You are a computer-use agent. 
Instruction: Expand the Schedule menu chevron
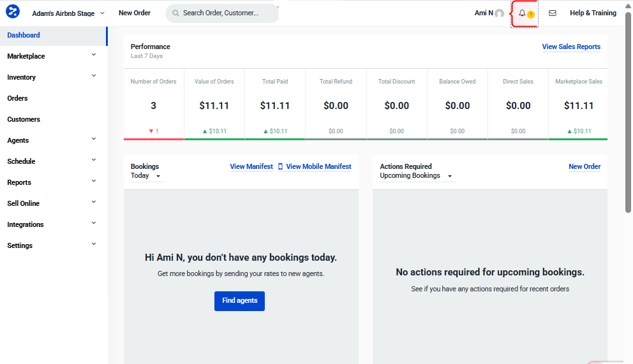94,160
